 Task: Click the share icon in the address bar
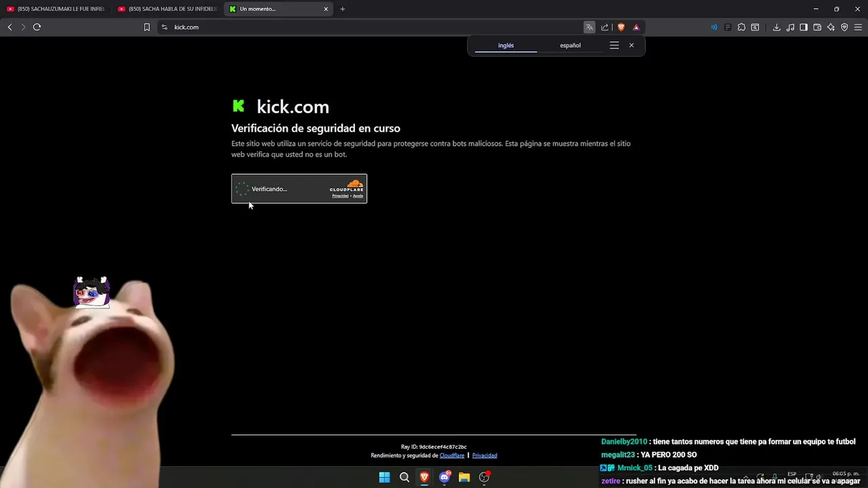[x=605, y=27]
